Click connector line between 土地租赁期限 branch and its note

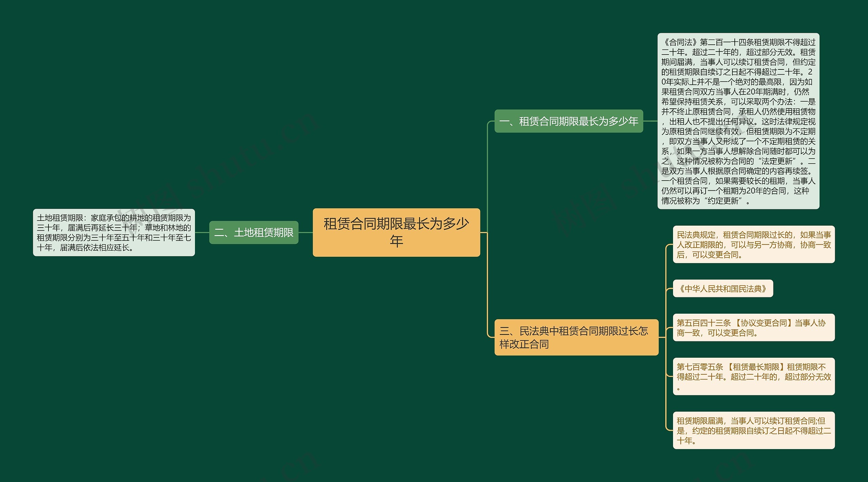[202, 232]
